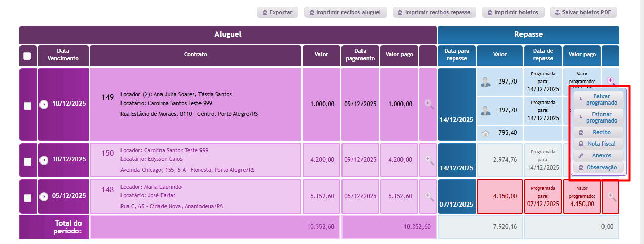Click magnifier icon in contract 148 aluguel row

tap(429, 196)
